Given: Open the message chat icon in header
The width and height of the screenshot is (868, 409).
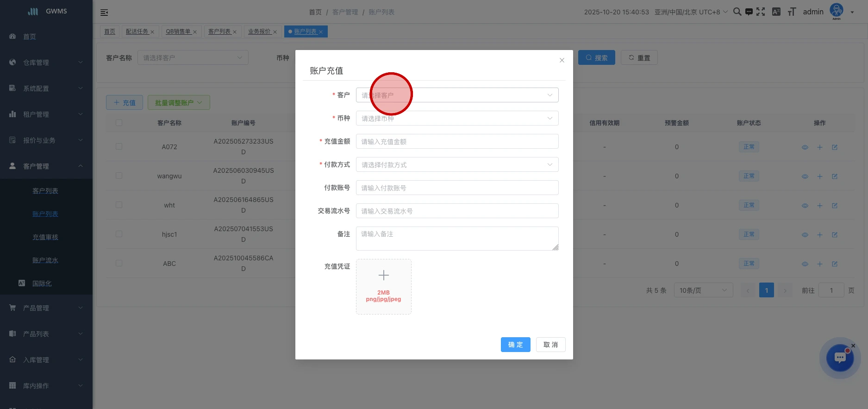Looking at the screenshot, I should tap(749, 12).
